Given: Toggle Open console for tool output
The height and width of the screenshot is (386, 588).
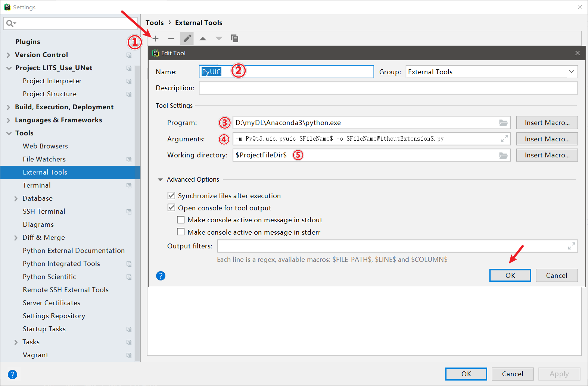Looking at the screenshot, I should (171, 207).
